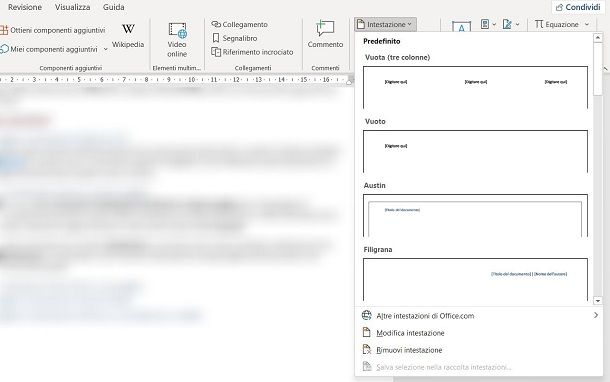The width and height of the screenshot is (610, 382).
Task: Click the Componenti aggiuntivi group label
Action: click(x=71, y=68)
